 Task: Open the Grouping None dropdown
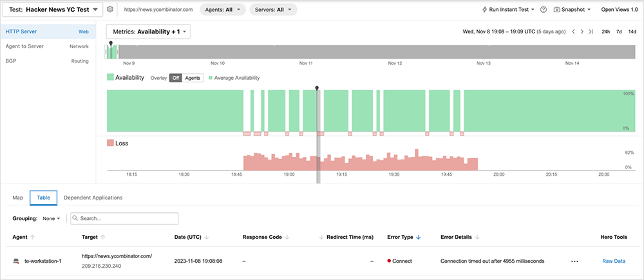click(52, 218)
